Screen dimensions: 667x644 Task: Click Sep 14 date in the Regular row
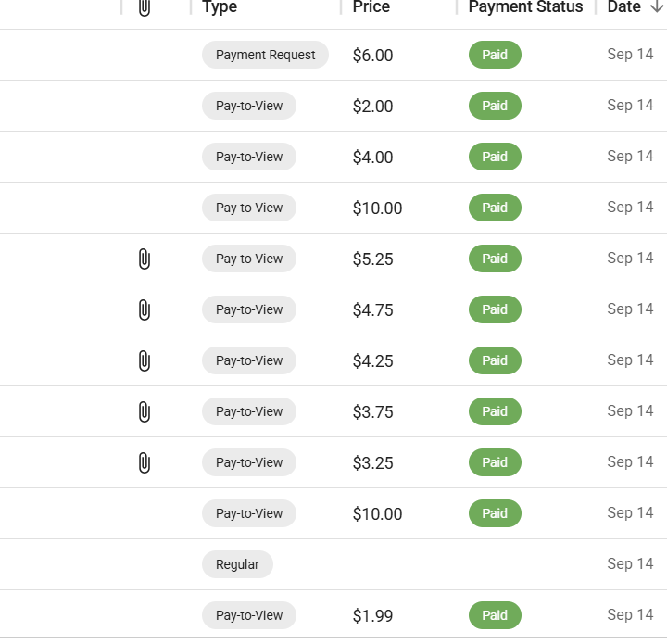630,563
